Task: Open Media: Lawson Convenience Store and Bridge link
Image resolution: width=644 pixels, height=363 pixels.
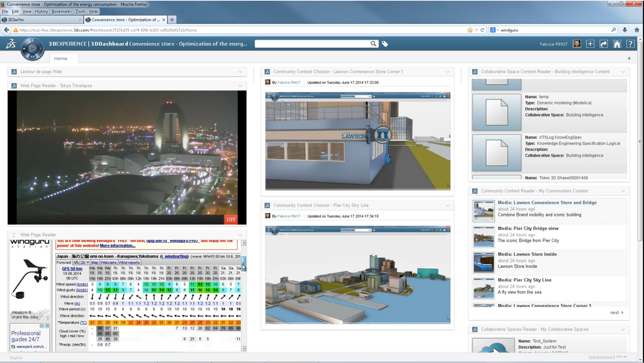Action: [x=547, y=203]
